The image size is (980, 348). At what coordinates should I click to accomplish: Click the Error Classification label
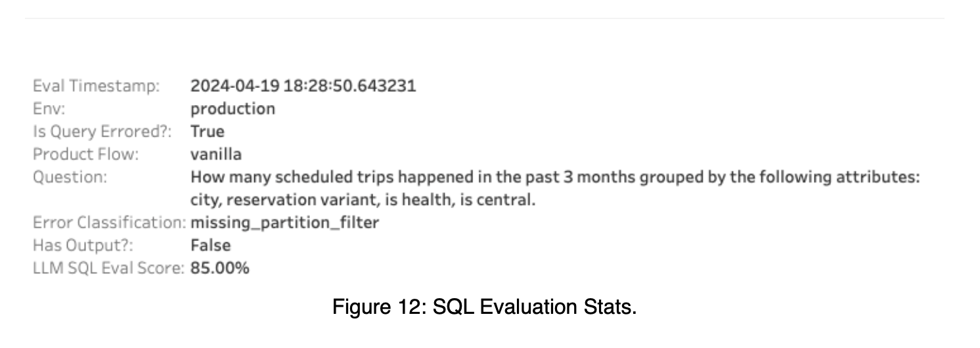click(x=109, y=223)
